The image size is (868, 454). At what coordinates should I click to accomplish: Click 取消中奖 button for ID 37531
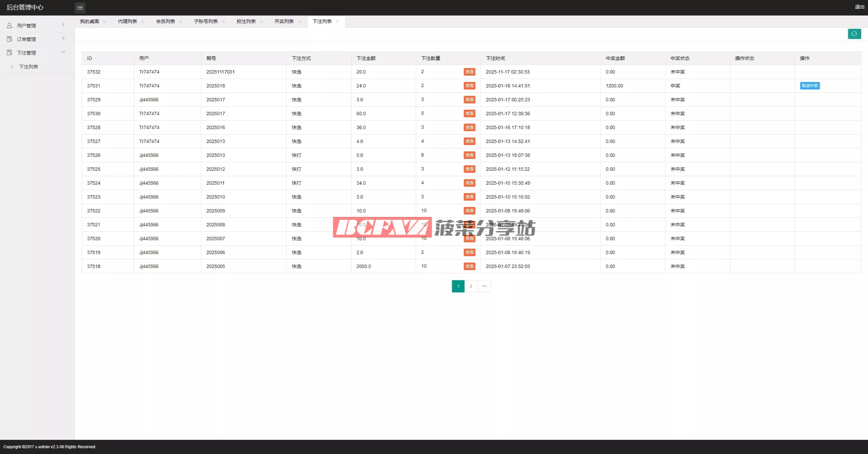click(810, 86)
